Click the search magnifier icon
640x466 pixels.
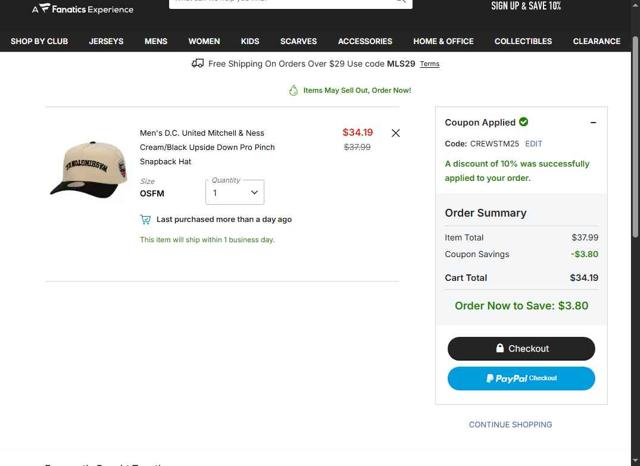coord(400,2)
